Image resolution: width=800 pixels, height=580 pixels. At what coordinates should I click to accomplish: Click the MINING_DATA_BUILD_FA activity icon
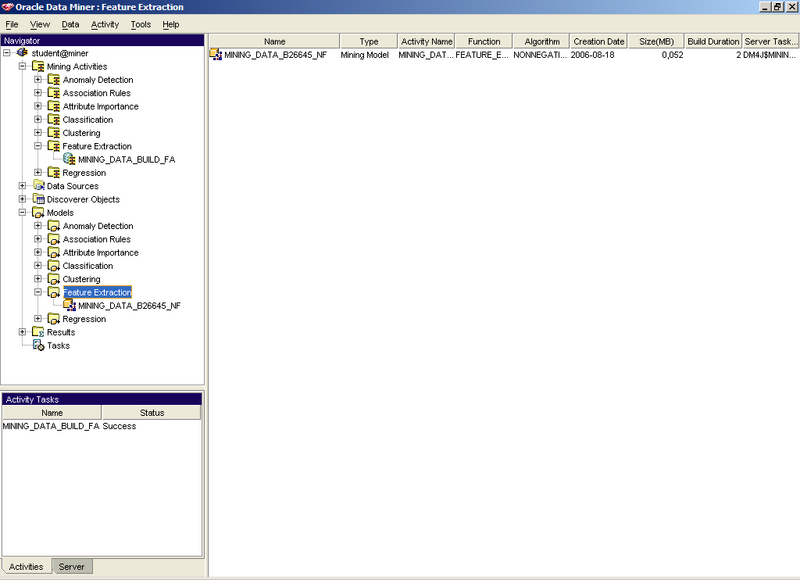[69, 159]
